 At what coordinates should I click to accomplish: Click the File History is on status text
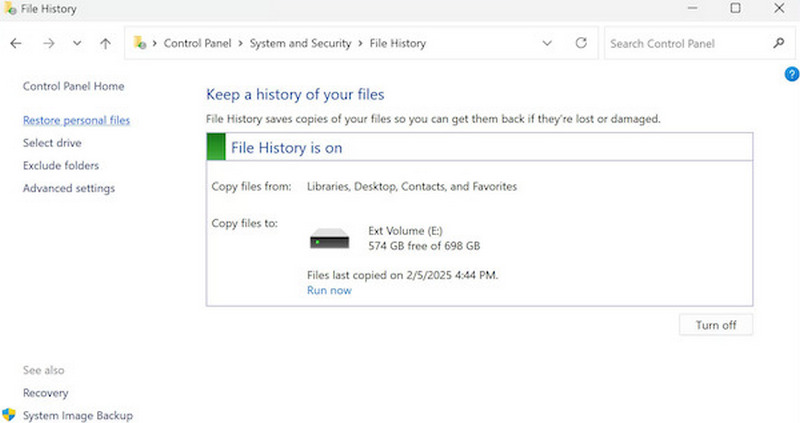click(286, 148)
